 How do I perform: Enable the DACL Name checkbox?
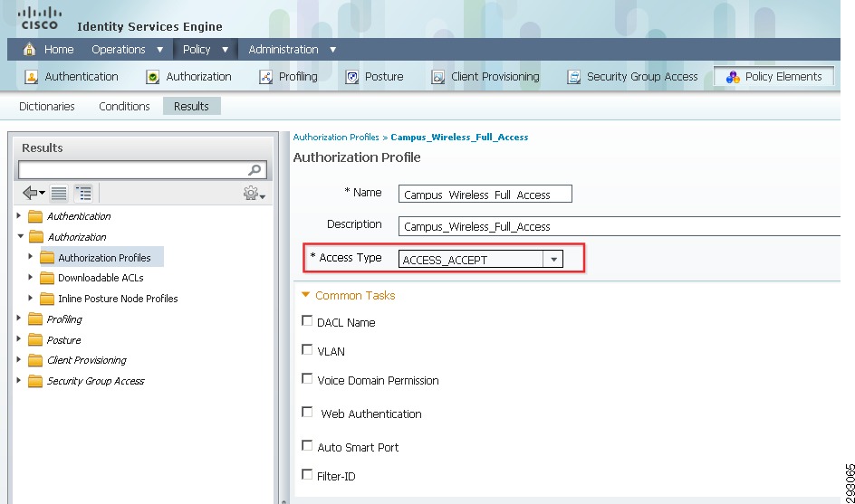coord(307,320)
